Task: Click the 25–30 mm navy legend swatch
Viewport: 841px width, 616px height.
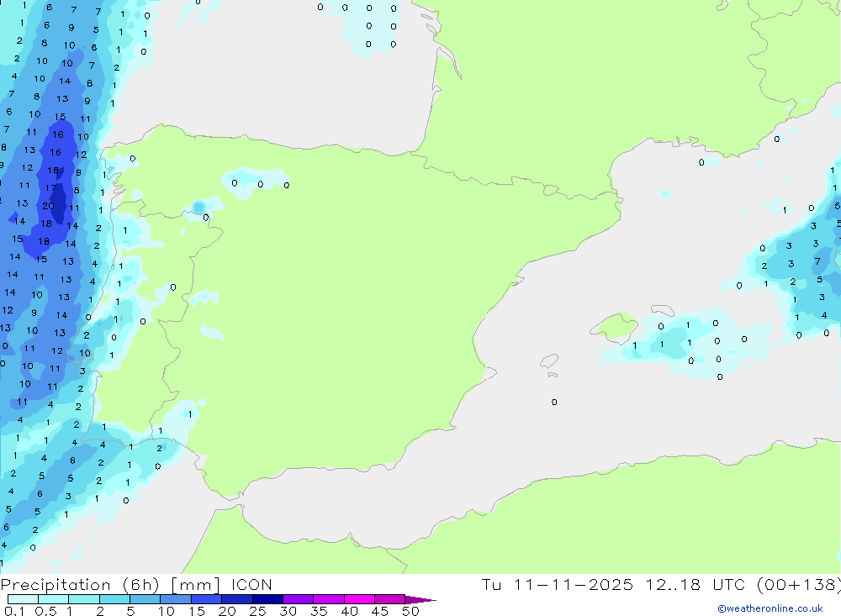Action: (267, 599)
